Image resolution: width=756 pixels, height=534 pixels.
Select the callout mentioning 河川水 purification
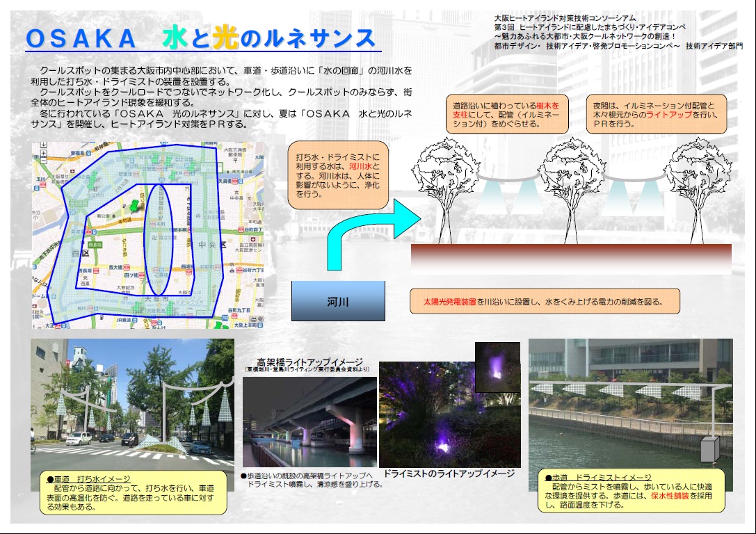click(x=338, y=176)
